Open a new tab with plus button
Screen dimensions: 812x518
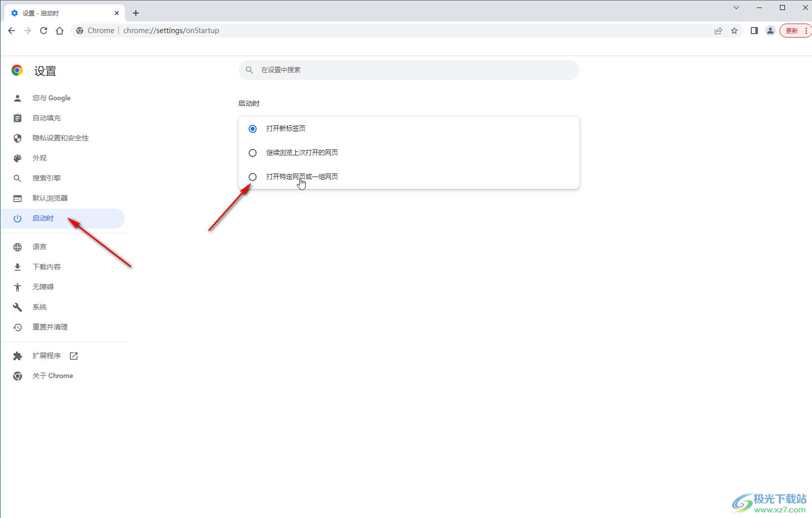136,13
